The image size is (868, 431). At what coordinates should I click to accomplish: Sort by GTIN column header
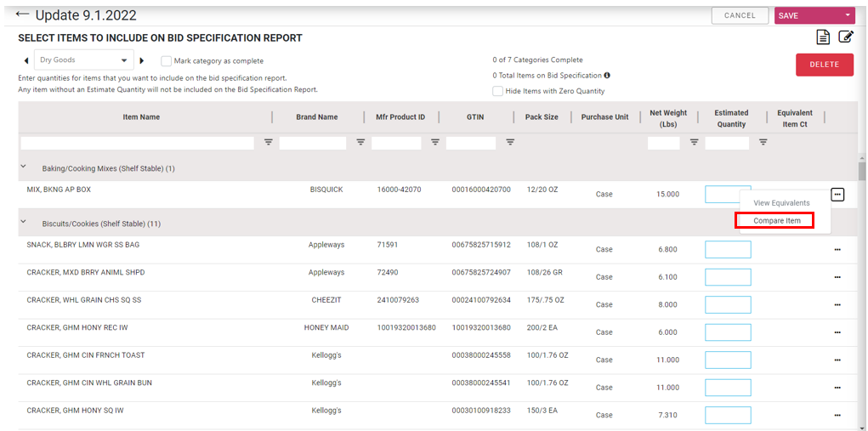click(x=476, y=116)
